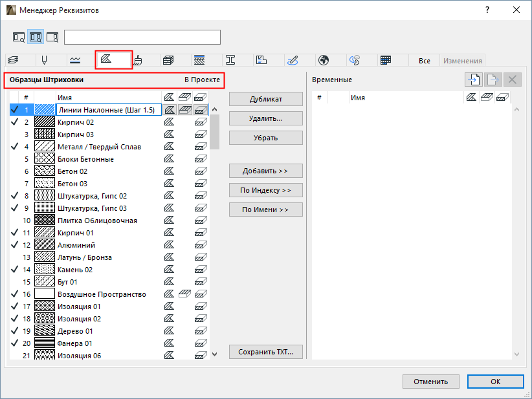Click the Сохранить ТХТ... button
The image size is (532, 399).
point(265,352)
